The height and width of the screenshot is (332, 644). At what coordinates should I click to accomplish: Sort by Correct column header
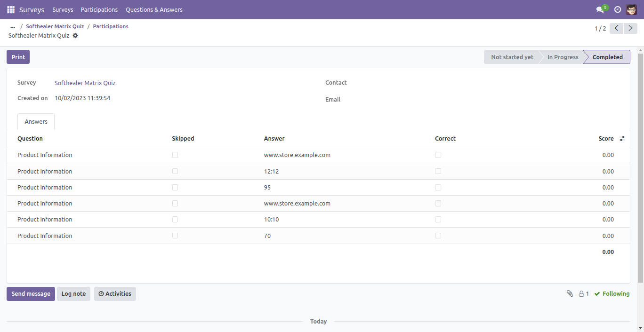[x=445, y=139]
